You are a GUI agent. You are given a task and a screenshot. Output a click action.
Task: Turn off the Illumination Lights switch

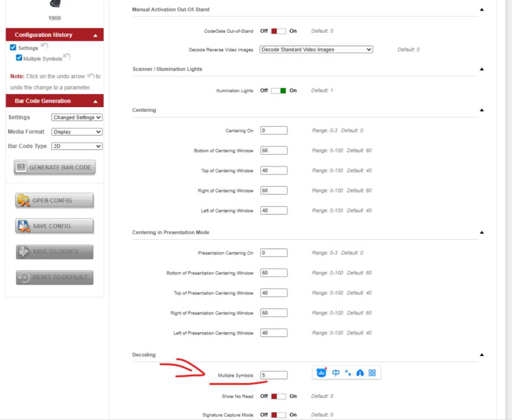pyautogui.click(x=278, y=91)
